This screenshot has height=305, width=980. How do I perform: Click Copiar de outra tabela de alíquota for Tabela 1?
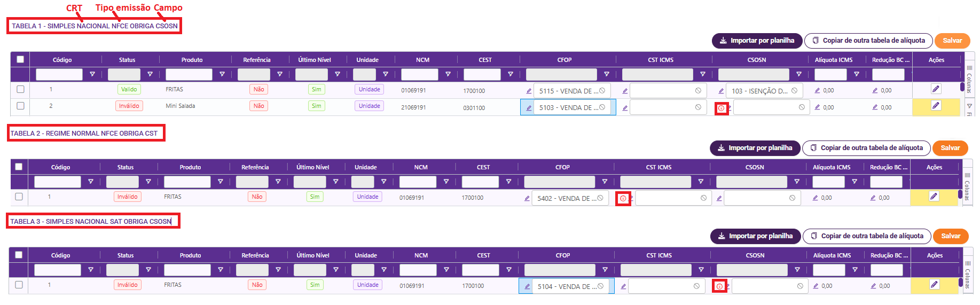pos(868,41)
